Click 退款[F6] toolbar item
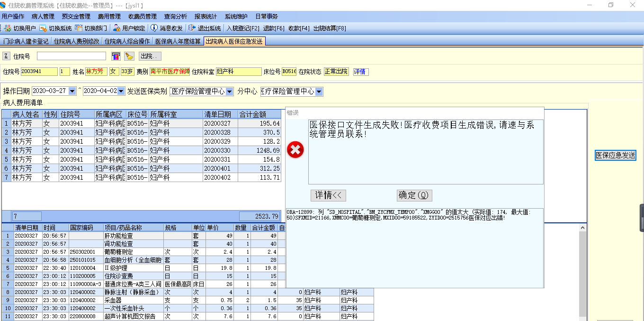 (x=274, y=28)
